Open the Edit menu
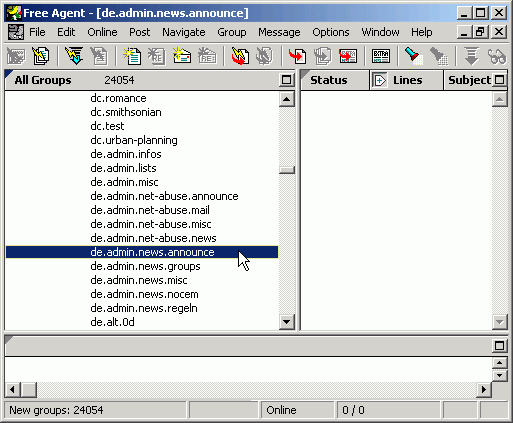The height and width of the screenshot is (423, 513). pyautogui.click(x=66, y=32)
